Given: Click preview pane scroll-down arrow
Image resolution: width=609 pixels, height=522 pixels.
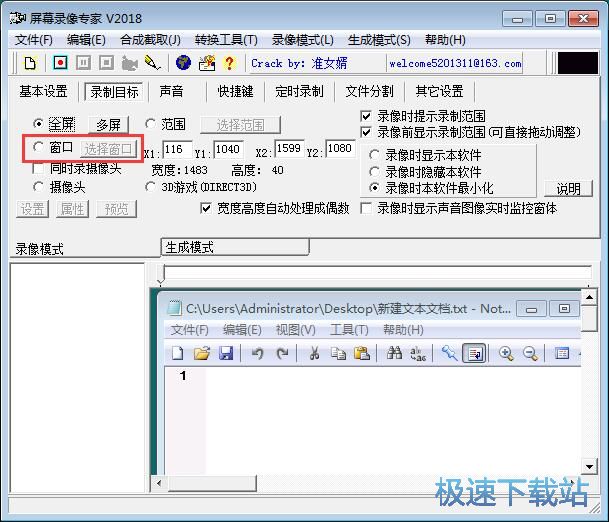Looking at the screenshot, I should (589, 466).
